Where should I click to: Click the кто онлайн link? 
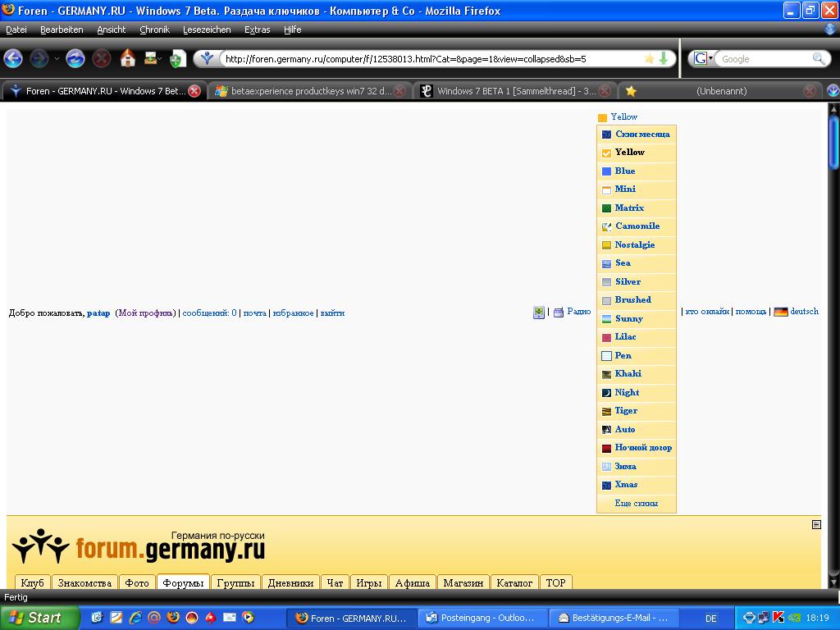pyautogui.click(x=707, y=311)
